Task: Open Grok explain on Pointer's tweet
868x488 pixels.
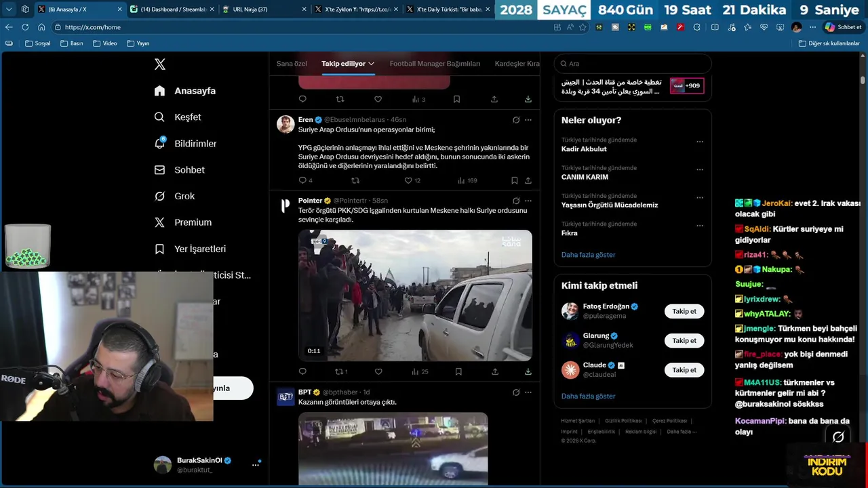Action: click(x=516, y=201)
